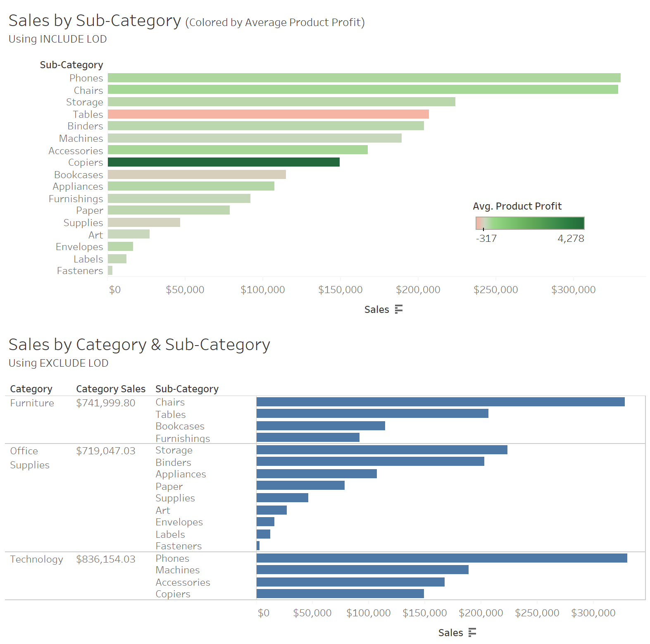Click the $741,999.80 Furniture sales value
Screen dimensions: 650x644
pos(106,403)
